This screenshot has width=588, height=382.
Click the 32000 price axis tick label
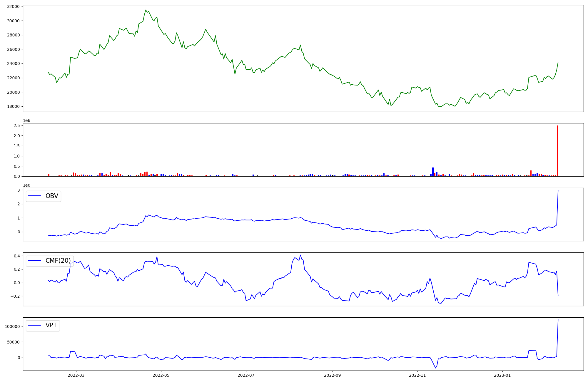[x=13, y=6]
